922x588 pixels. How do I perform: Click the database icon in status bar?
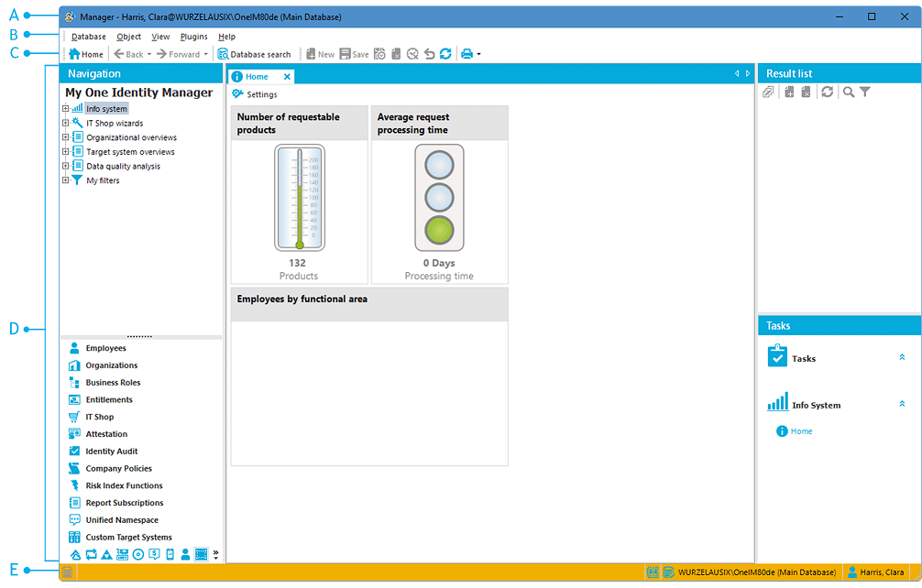[669, 572]
